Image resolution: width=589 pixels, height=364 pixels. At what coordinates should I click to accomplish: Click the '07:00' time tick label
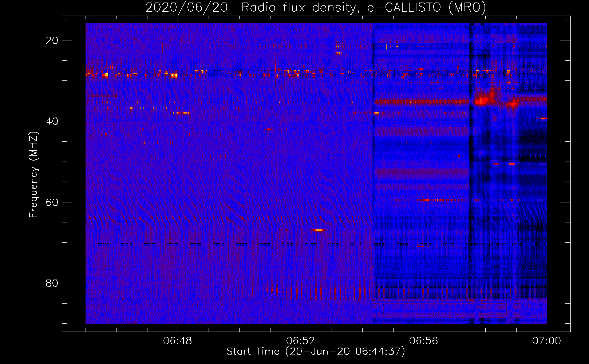[547, 341]
